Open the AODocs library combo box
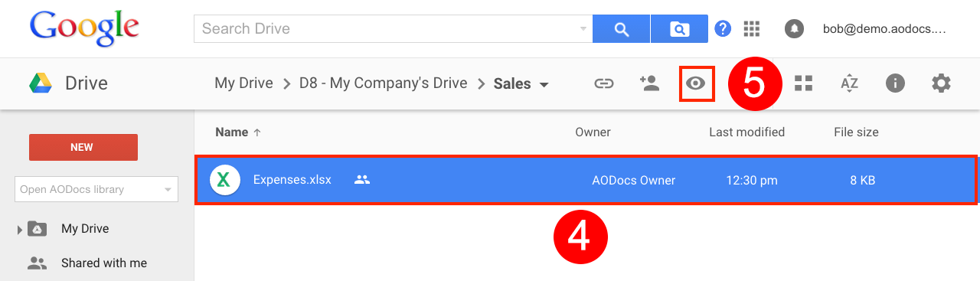 tap(96, 189)
